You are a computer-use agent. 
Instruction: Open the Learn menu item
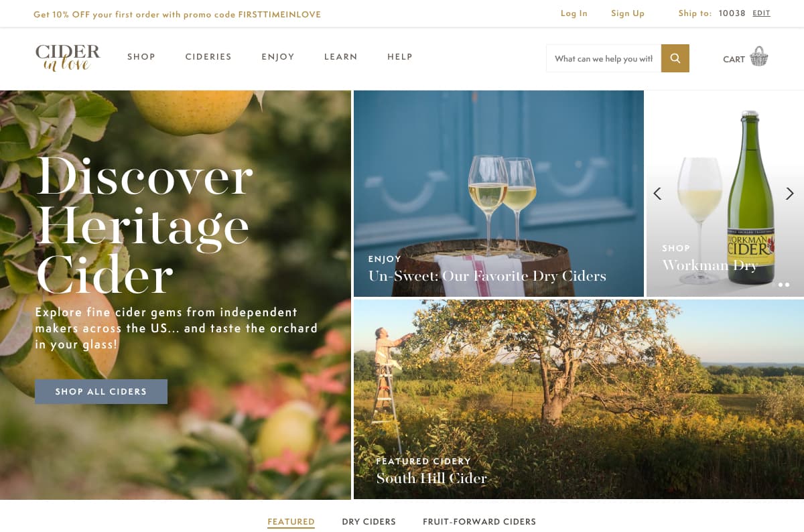click(341, 57)
